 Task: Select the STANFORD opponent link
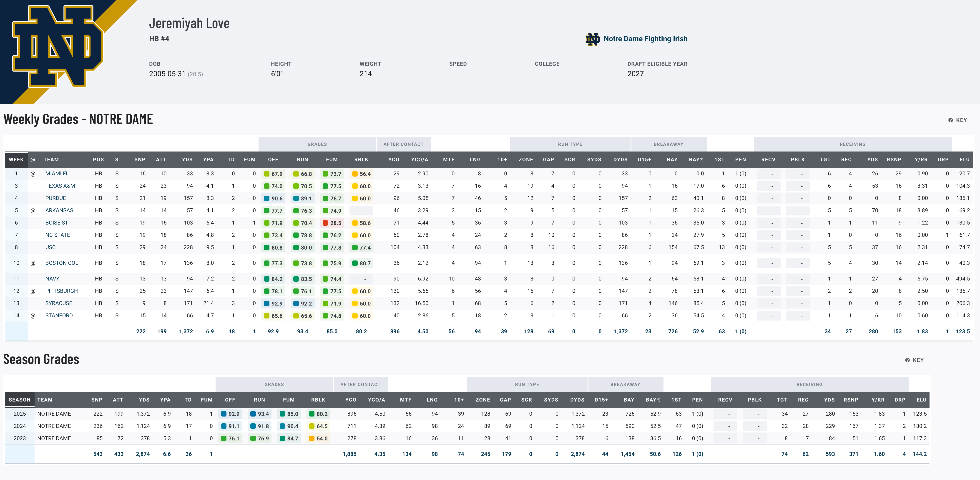pyautogui.click(x=59, y=316)
